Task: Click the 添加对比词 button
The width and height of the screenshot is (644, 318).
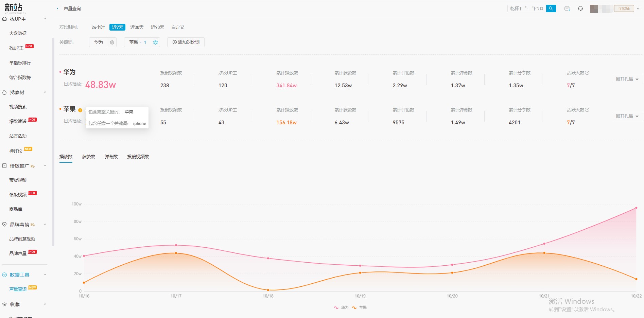Action: point(186,42)
